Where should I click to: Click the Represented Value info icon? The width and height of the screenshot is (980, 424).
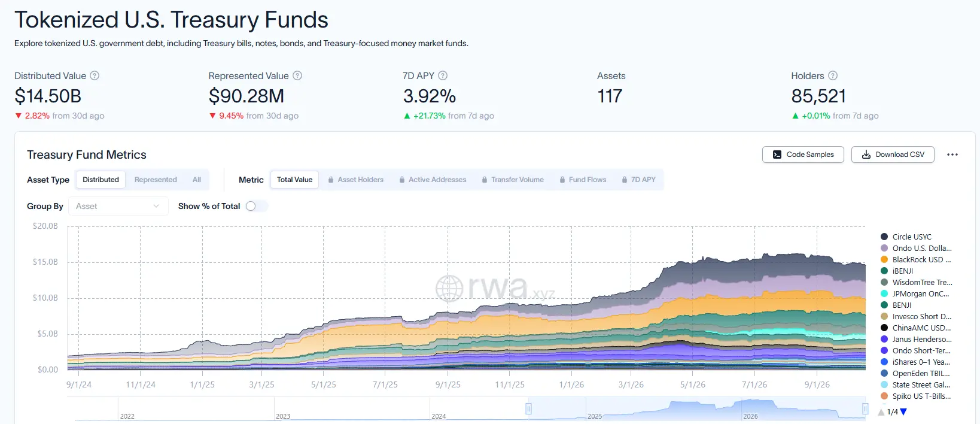coord(297,75)
